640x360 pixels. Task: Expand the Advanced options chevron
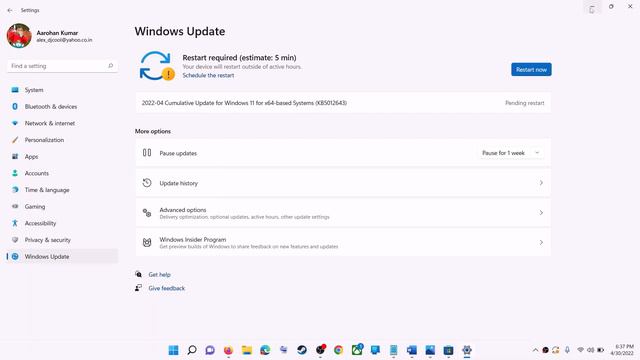click(541, 213)
